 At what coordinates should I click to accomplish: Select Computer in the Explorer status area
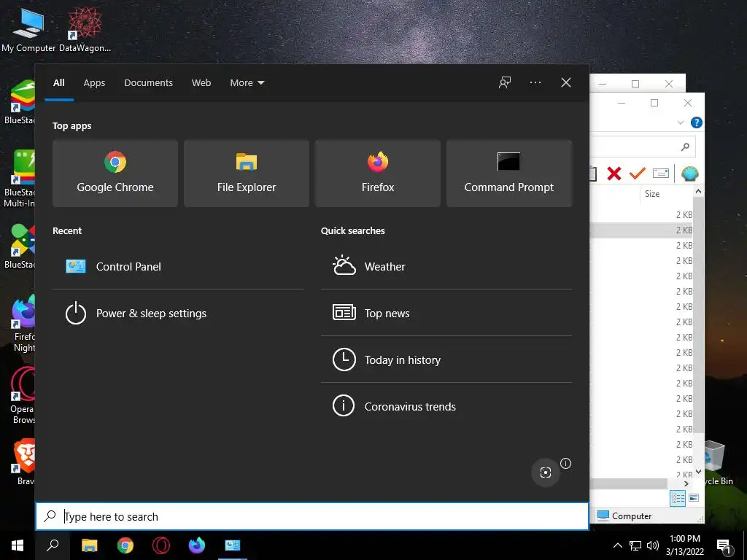click(x=624, y=516)
